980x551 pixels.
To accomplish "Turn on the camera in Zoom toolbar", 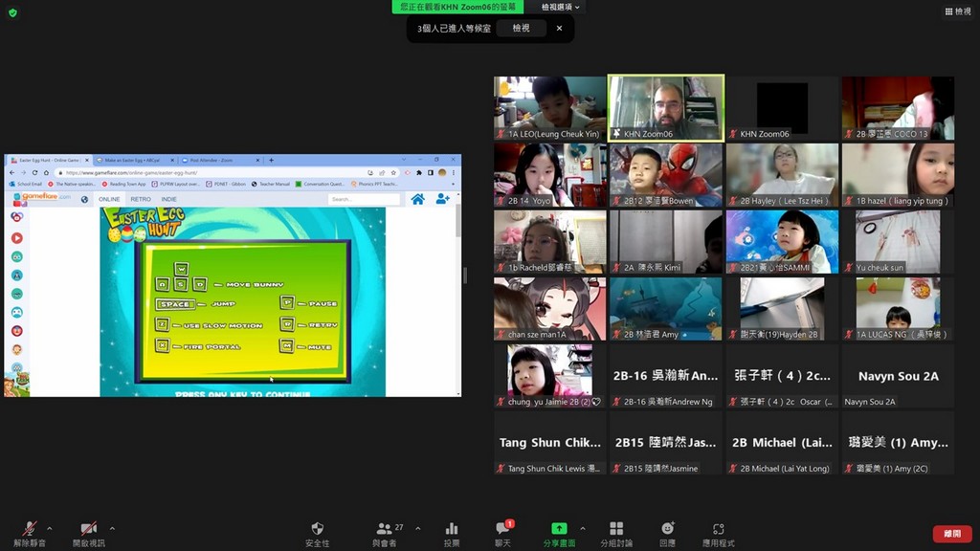I will pos(88,533).
